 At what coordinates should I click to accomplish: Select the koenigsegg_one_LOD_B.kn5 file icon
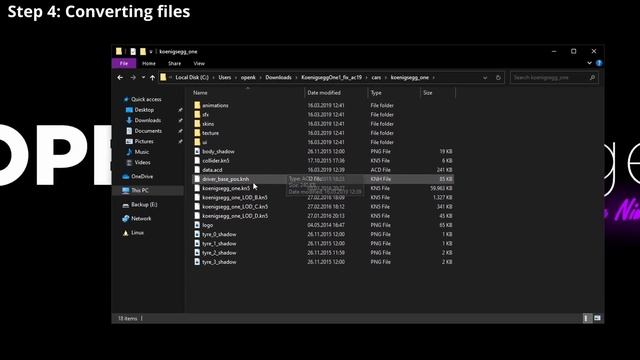pos(197,198)
